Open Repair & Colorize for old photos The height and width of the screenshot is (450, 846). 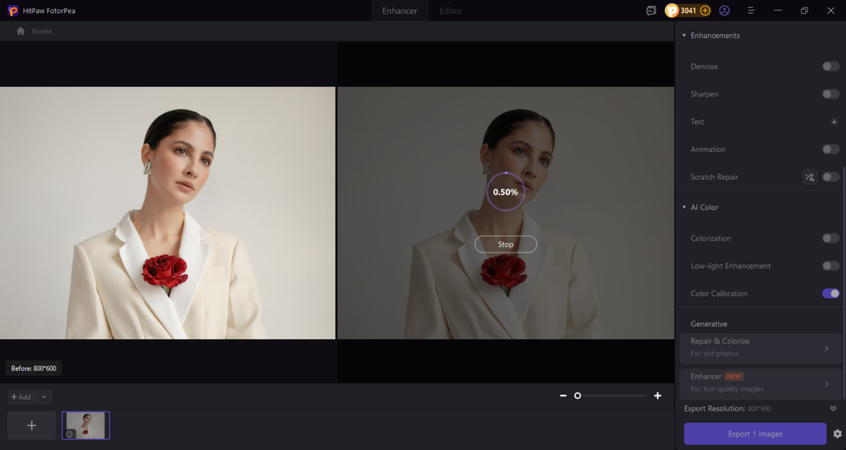pos(760,347)
